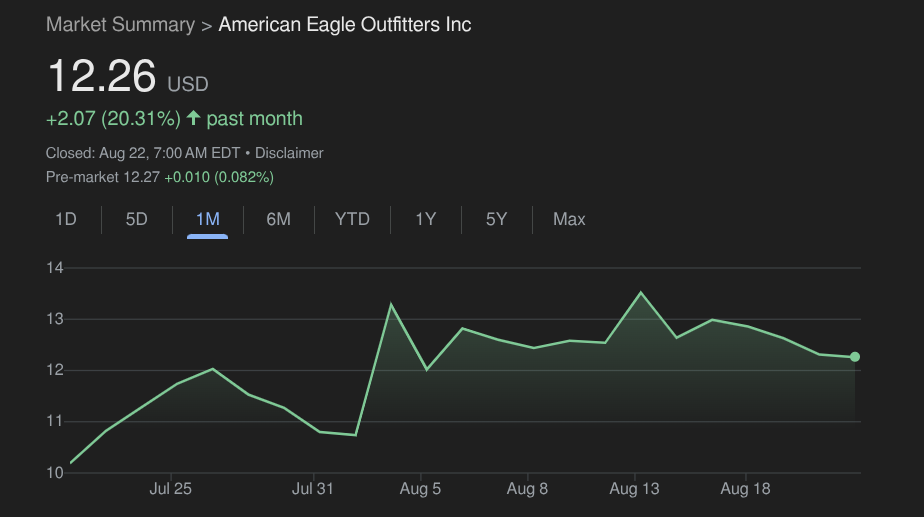Image resolution: width=924 pixels, height=517 pixels.
Task: Show the Max range chart
Action: coord(569,219)
